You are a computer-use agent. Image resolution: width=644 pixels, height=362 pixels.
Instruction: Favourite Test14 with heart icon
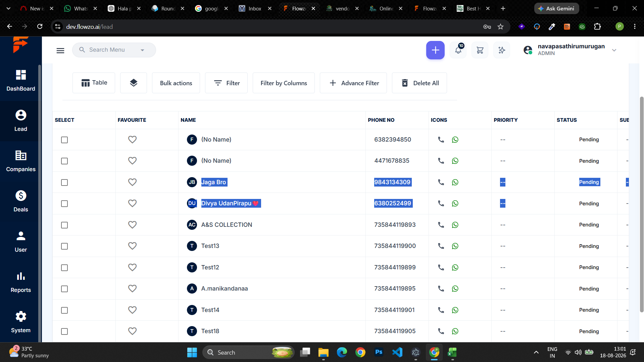tap(132, 310)
